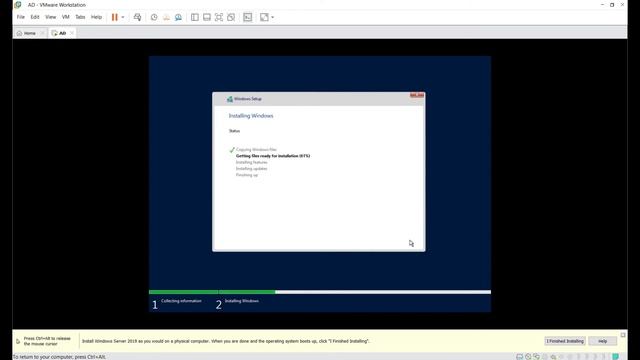Screen dimensions: 640x360
Task: Click the CD/DVD drive status bar icon
Action: (528, 357)
